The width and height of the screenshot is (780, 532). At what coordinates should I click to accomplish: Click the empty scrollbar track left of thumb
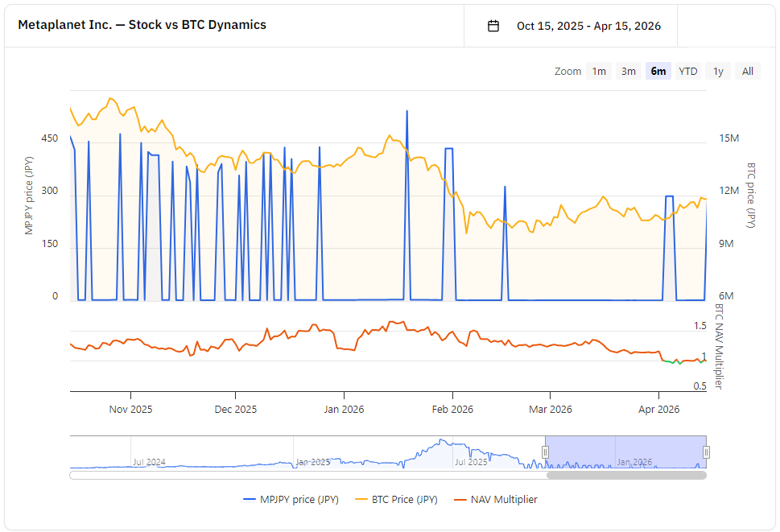(306, 475)
